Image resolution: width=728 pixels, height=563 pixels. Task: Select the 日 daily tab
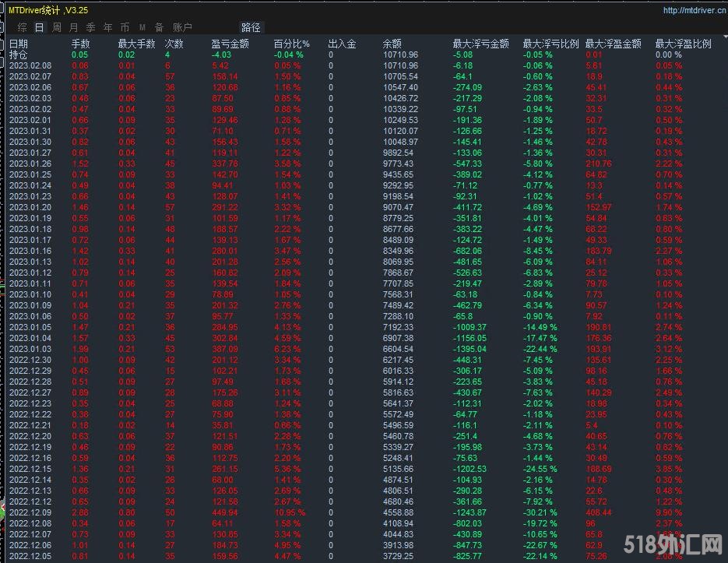40,27
